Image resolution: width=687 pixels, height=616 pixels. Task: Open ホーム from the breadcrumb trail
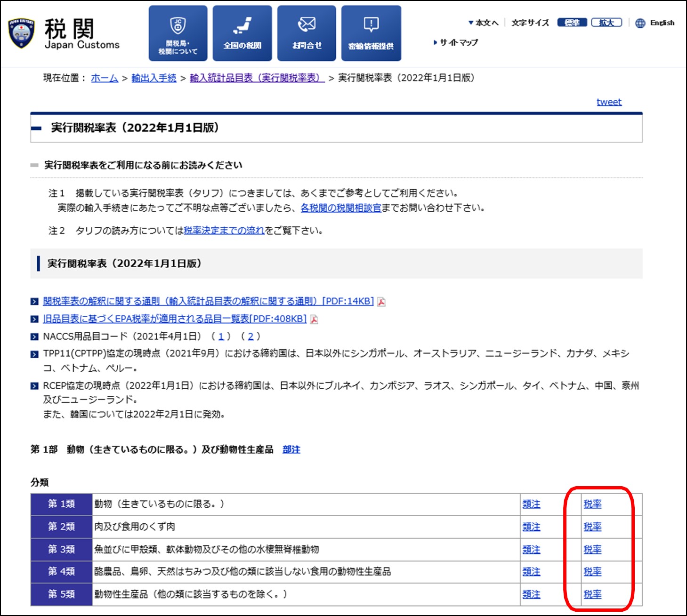(x=105, y=78)
